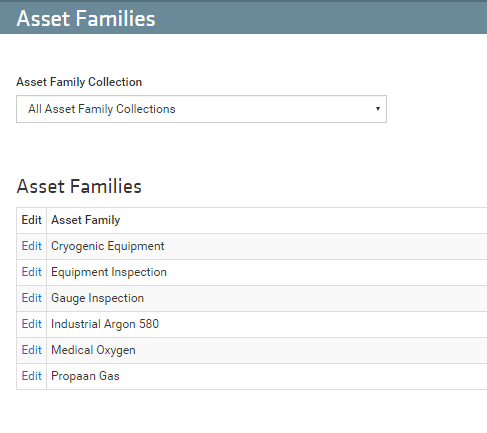This screenshot has width=487, height=433.
Task: Select the Gauge Inspection name cell
Action: [267, 298]
